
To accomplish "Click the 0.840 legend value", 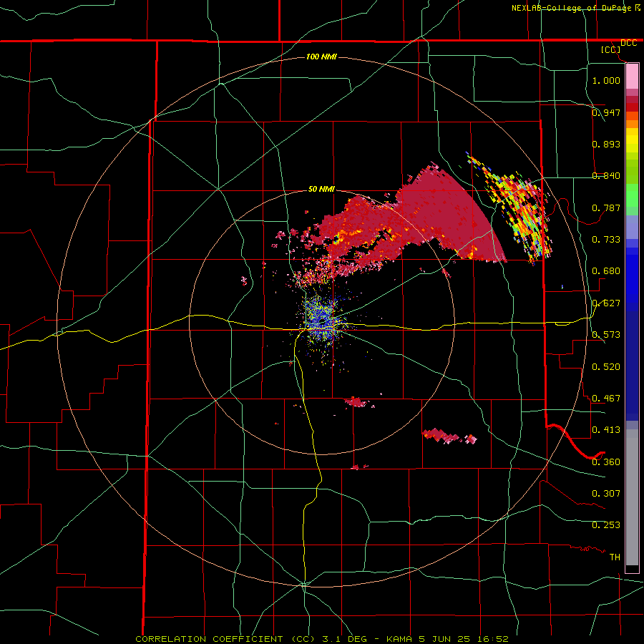I will (606, 175).
